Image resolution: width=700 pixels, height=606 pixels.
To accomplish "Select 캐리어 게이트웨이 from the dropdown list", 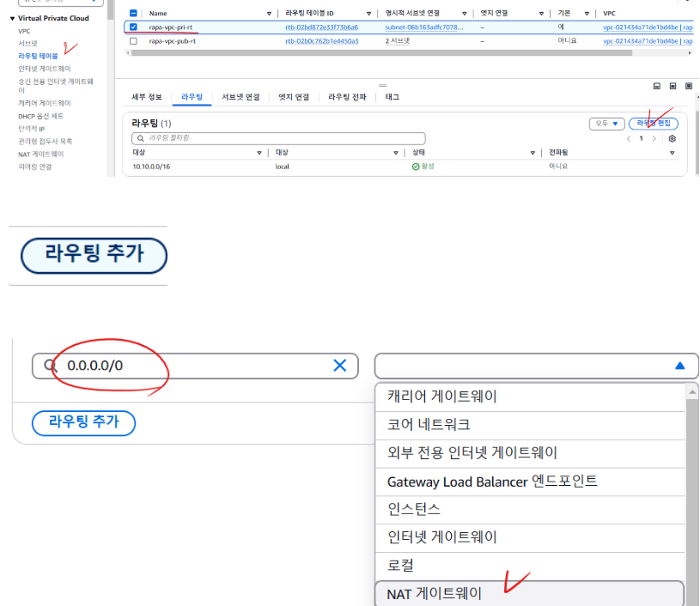I will 530,397.
